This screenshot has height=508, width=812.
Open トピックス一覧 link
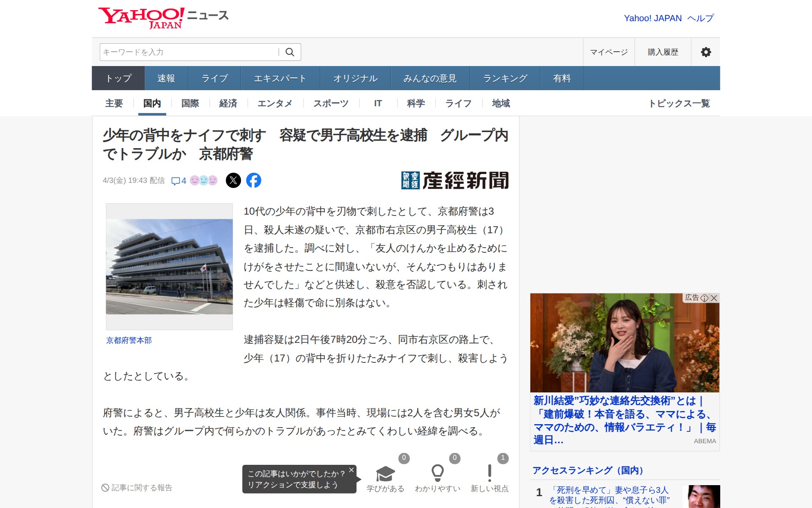pos(679,103)
